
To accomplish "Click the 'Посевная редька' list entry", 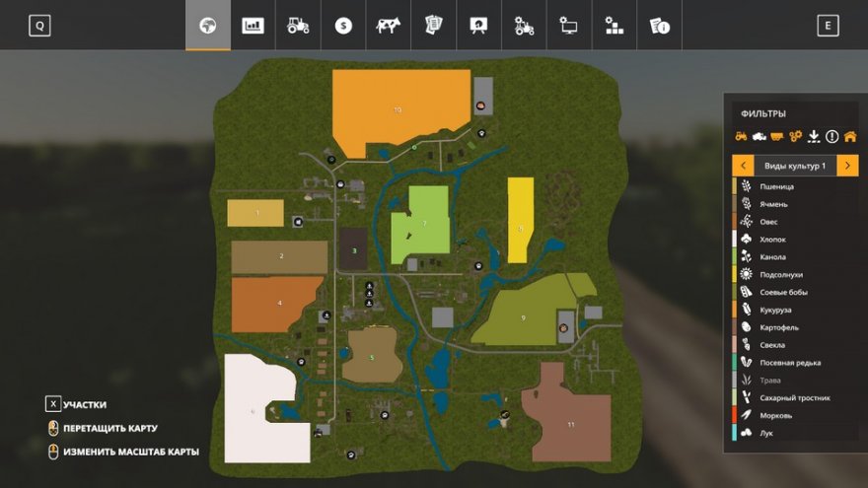I will point(795,363).
